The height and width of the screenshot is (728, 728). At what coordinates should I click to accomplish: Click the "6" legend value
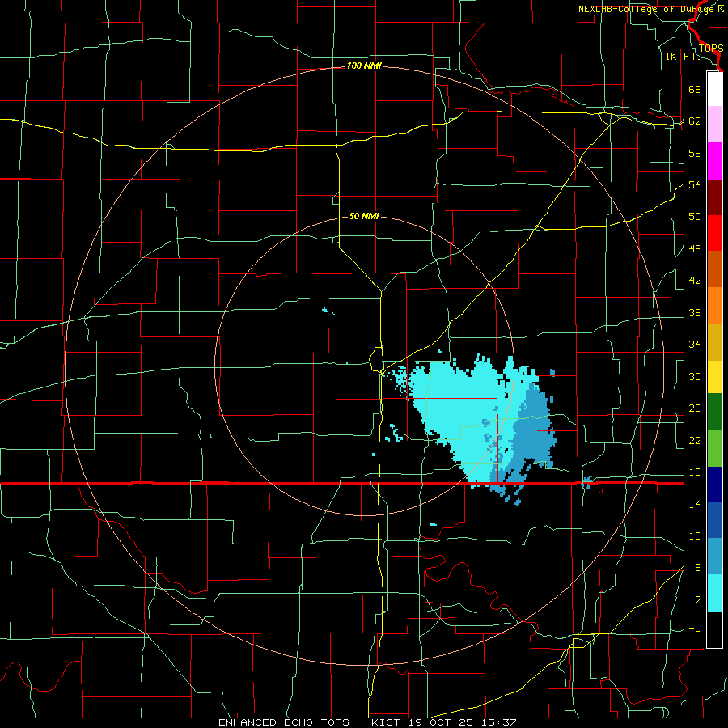tap(698, 568)
